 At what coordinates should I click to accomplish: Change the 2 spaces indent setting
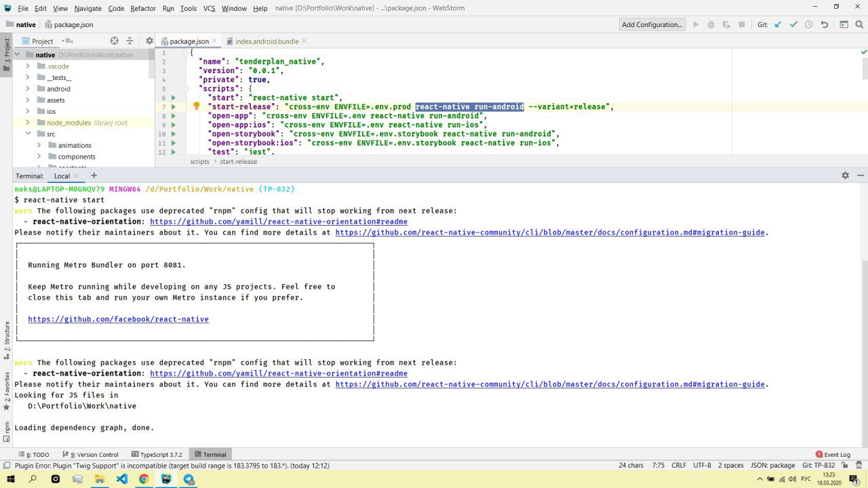(x=731, y=466)
